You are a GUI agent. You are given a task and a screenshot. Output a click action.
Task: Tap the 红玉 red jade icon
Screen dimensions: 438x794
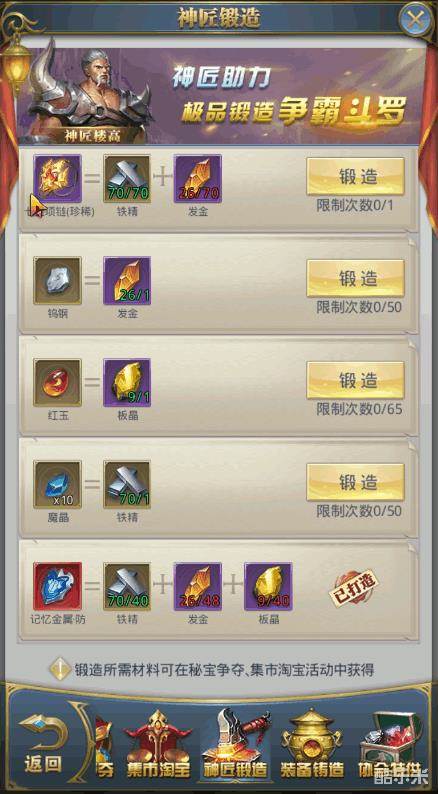pos(57,383)
